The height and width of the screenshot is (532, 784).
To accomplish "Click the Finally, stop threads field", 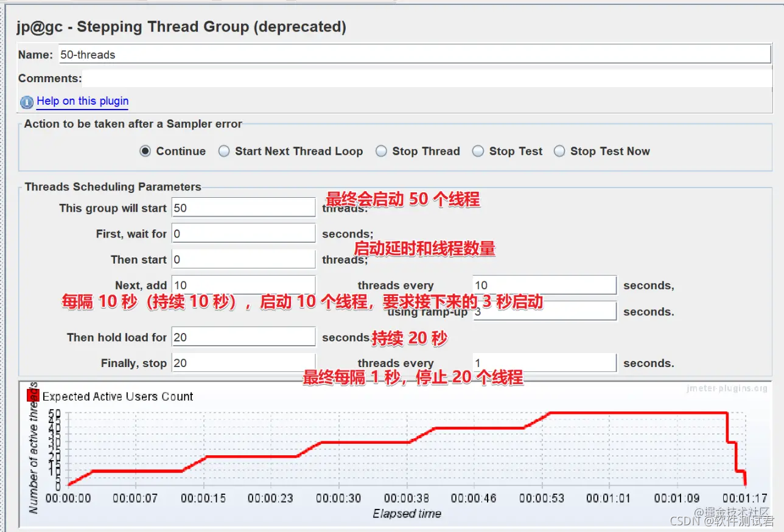I will pyautogui.click(x=243, y=363).
